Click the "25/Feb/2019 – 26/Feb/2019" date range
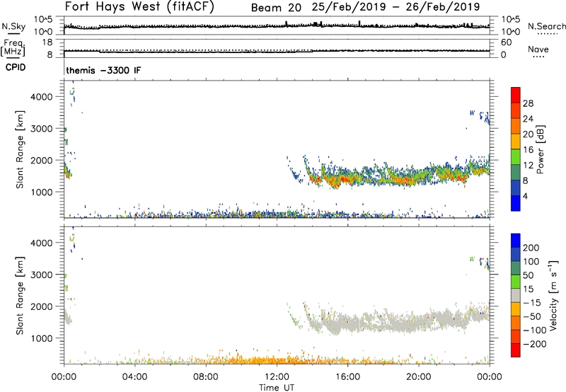This screenshot has width=566, height=392. 396,7
